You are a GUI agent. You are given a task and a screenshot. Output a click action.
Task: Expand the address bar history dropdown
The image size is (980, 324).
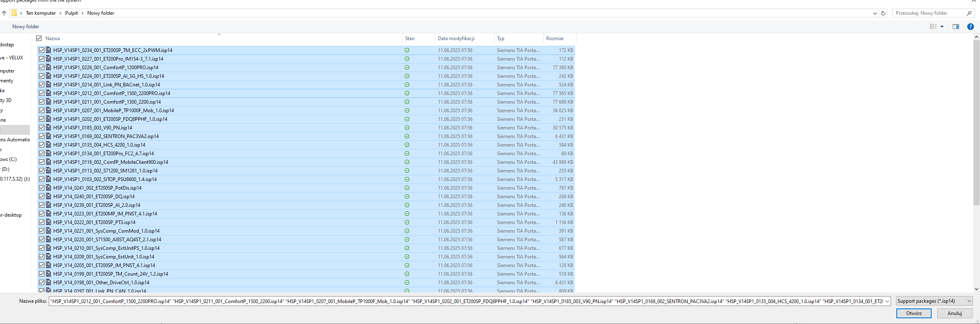(x=875, y=13)
